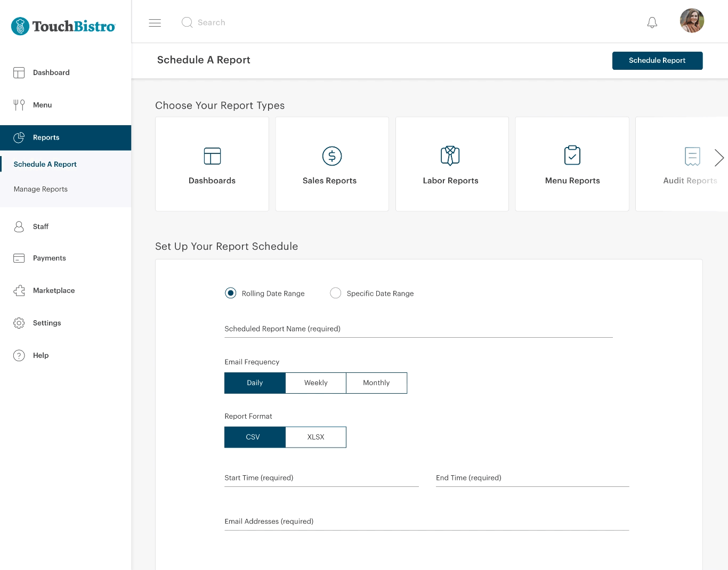Image resolution: width=728 pixels, height=570 pixels.
Task: Pick the Menu Reports clipboard icon
Action: tap(572, 156)
